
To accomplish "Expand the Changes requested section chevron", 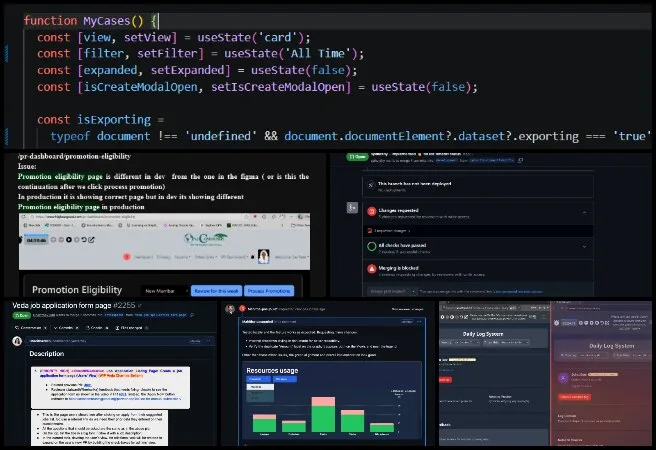I will (584, 212).
